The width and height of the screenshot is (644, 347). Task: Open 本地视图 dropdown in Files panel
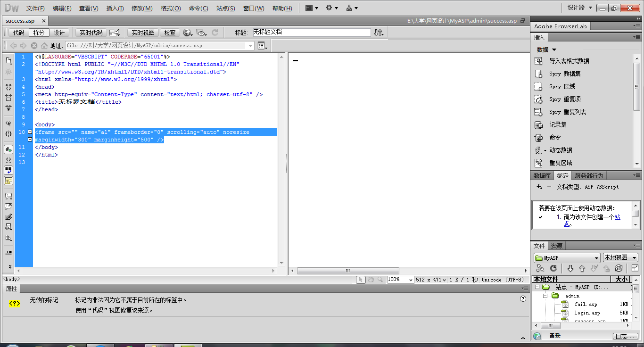(x=620, y=258)
